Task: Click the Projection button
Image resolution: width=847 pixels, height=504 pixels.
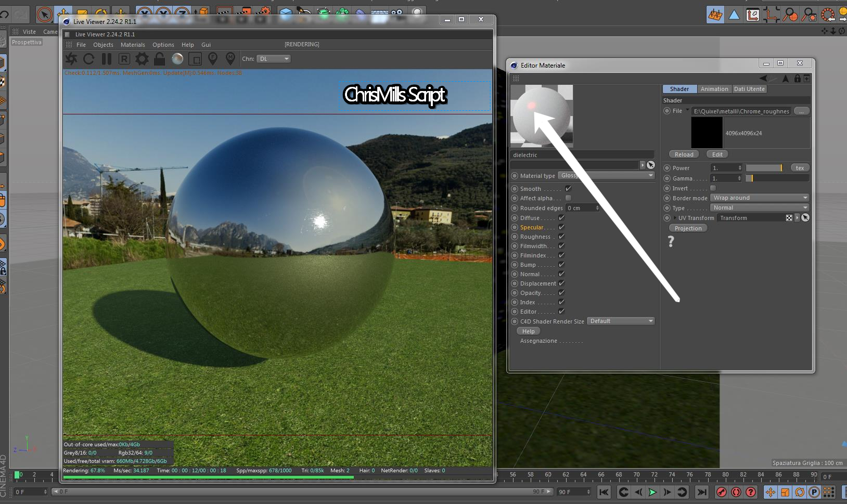Action: click(688, 228)
